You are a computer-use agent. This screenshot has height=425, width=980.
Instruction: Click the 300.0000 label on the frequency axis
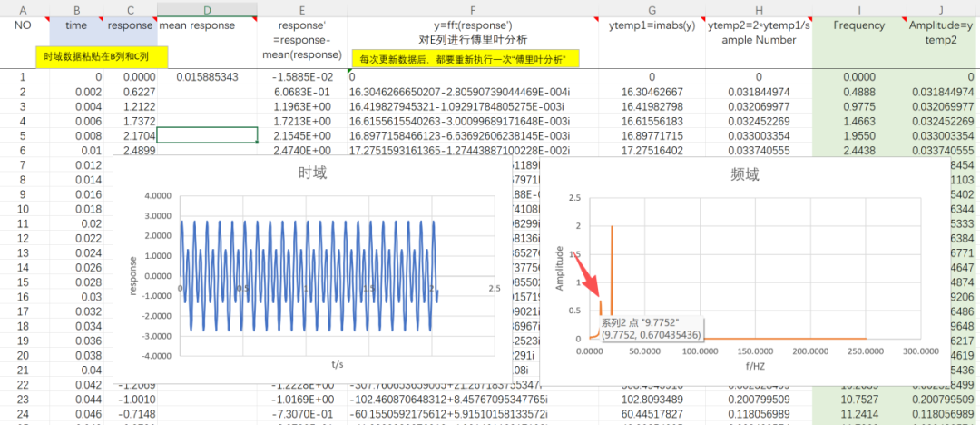click(921, 351)
